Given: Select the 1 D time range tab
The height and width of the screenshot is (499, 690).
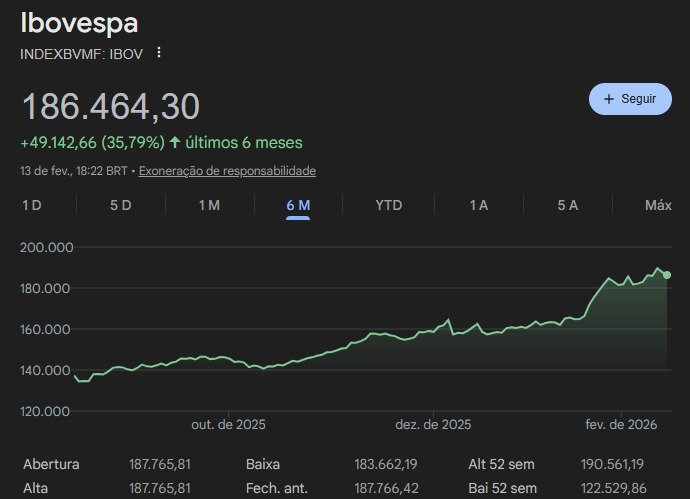Looking at the screenshot, I should 32,205.
